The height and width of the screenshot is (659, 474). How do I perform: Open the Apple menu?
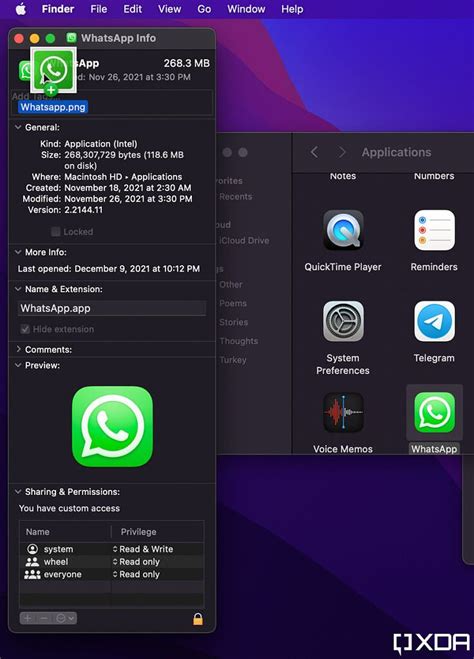[21, 9]
